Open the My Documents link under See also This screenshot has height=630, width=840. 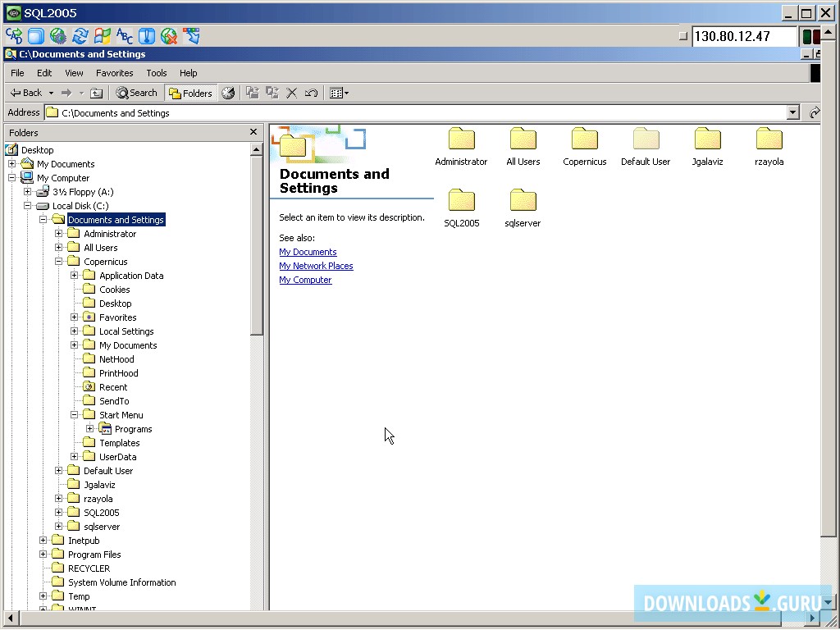[308, 252]
